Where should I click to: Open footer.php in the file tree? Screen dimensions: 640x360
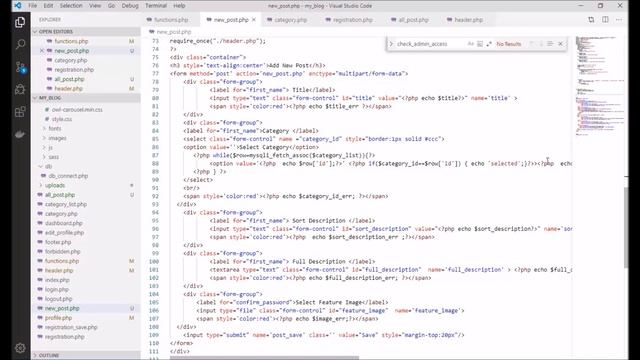click(x=58, y=242)
